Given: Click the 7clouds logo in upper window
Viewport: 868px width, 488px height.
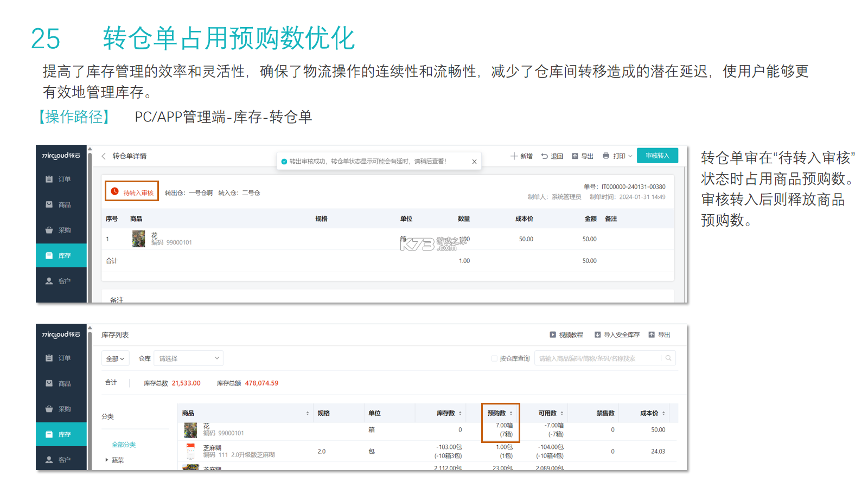Looking at the screenshot, I should click(61, 156).
